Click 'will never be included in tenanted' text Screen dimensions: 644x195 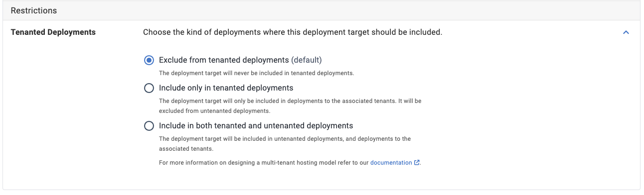click(x=256, y=73)
